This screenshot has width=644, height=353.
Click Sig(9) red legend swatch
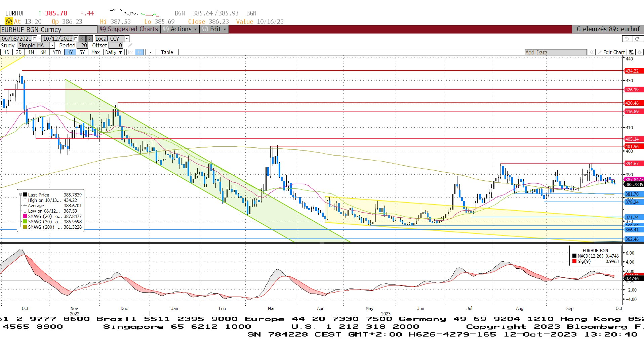574,261
